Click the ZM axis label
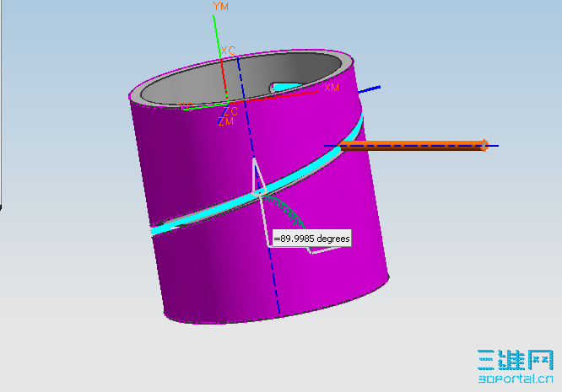The height and width of the screenshot is (392, 562). [226, 121]
